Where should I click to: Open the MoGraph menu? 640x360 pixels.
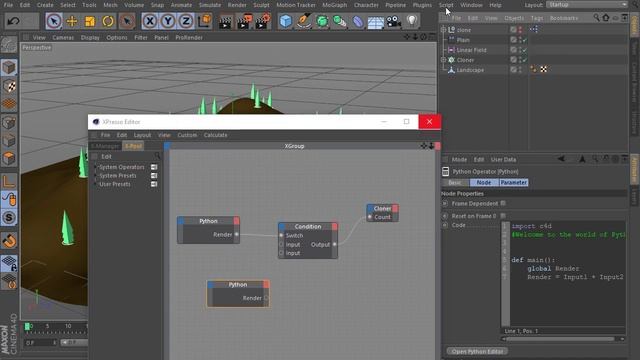pyautogui.click(x=334, y=5)
